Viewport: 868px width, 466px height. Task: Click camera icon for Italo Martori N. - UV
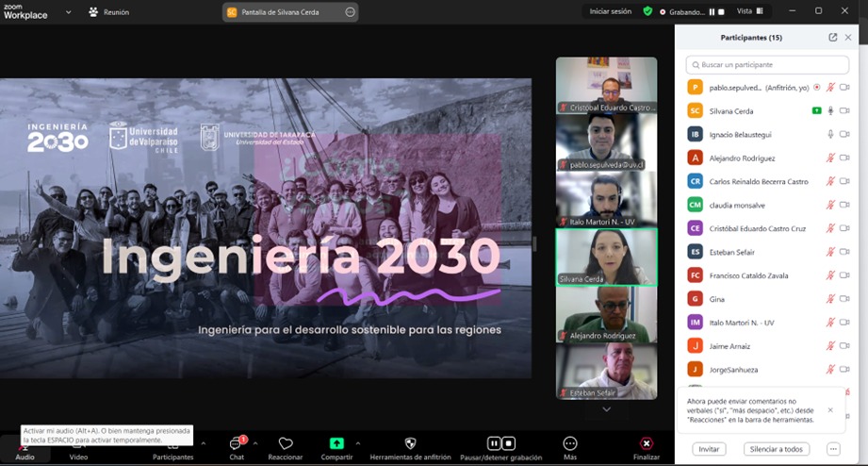pyautogui.click(x=844, y=323)
